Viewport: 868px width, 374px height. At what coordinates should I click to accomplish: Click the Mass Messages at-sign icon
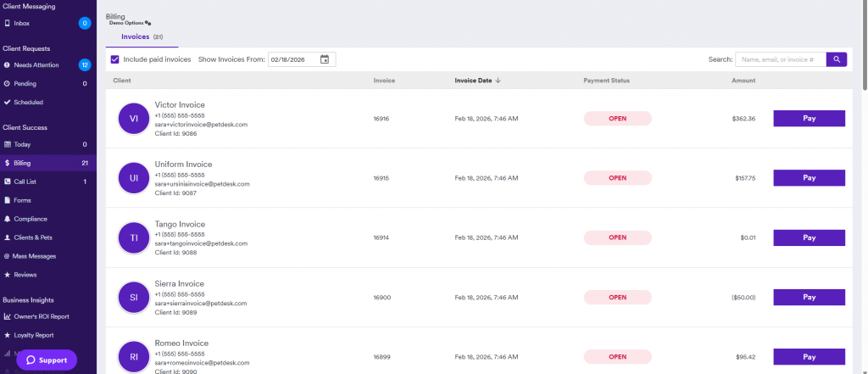[7, 256]
